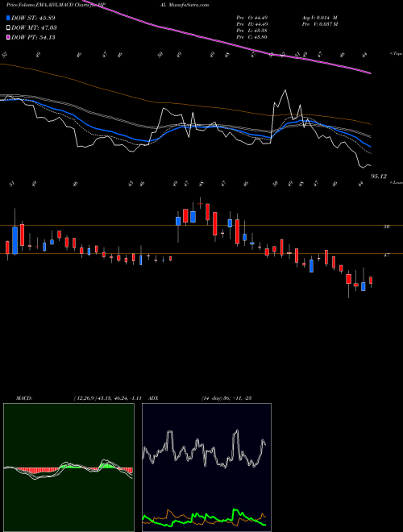Click the chart title 'Price,Volume,EMA,ADX,MACD Charts'

coord(49,5)
